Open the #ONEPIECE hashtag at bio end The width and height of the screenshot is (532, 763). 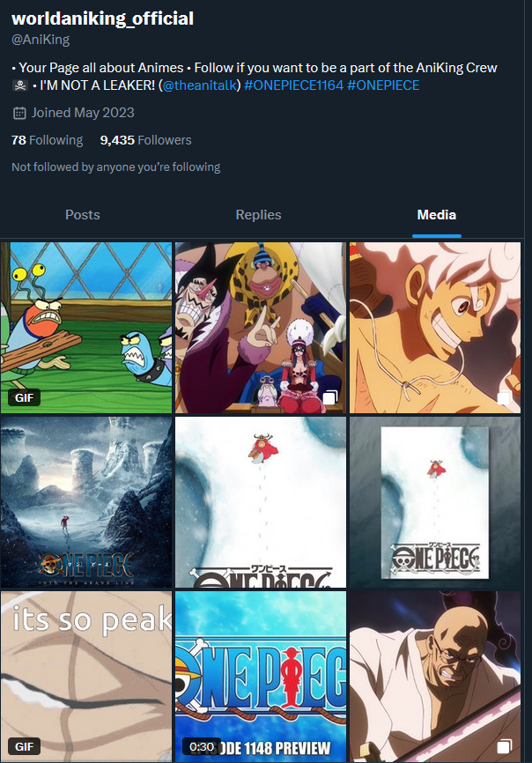[383, 85]
